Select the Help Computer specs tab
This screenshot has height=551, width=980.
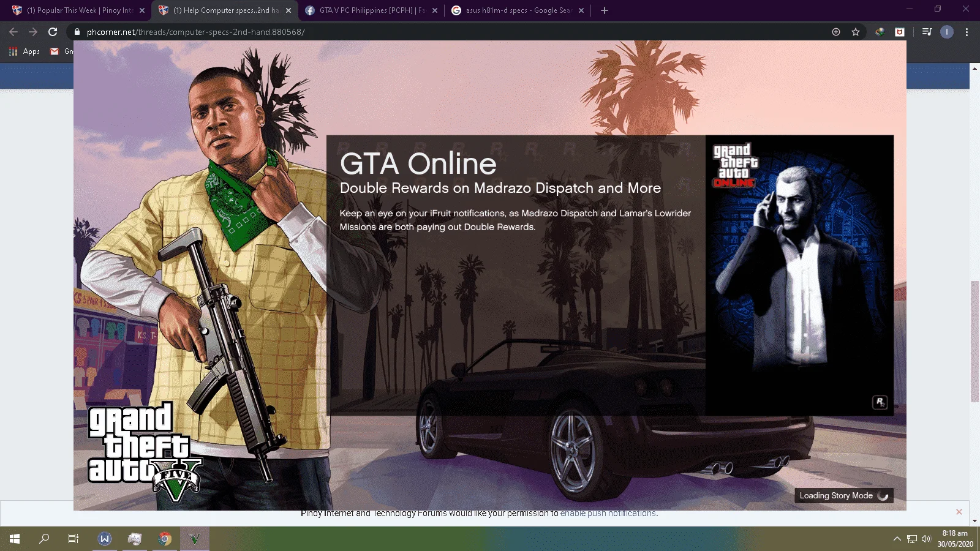click(x=225, y=10)
